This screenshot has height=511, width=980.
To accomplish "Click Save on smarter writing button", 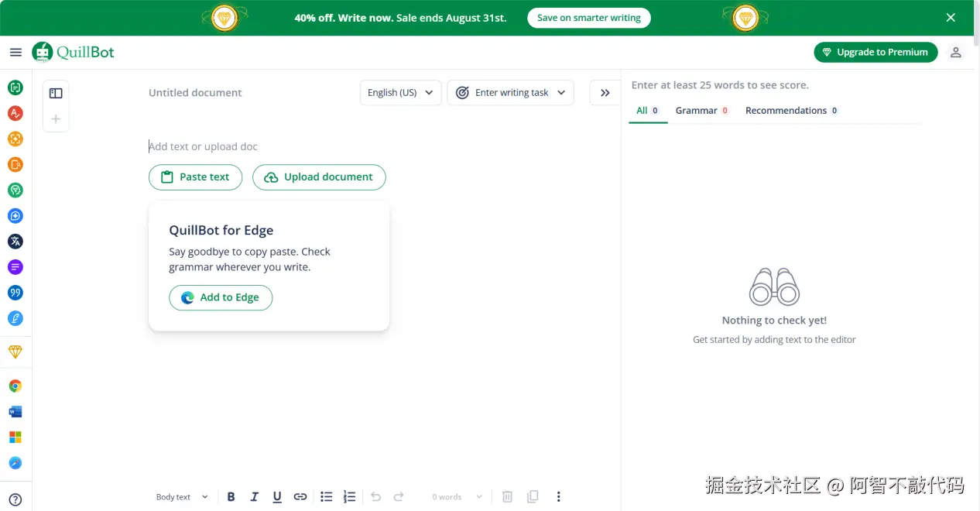I will pos(589,18).
